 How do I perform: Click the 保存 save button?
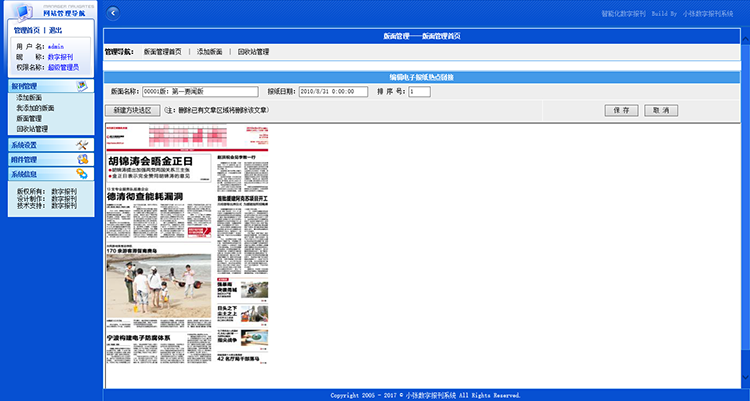click(621, 111)
